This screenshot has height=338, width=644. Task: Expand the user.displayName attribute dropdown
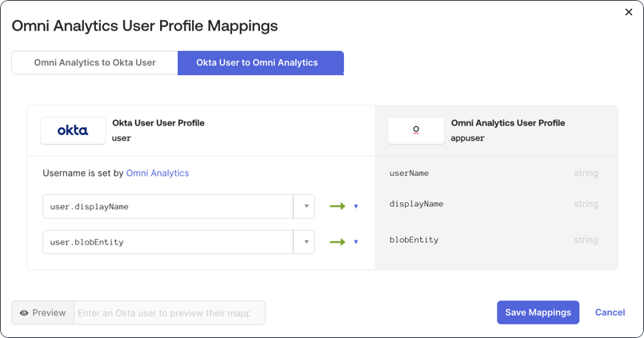click(x=305, y=206)
